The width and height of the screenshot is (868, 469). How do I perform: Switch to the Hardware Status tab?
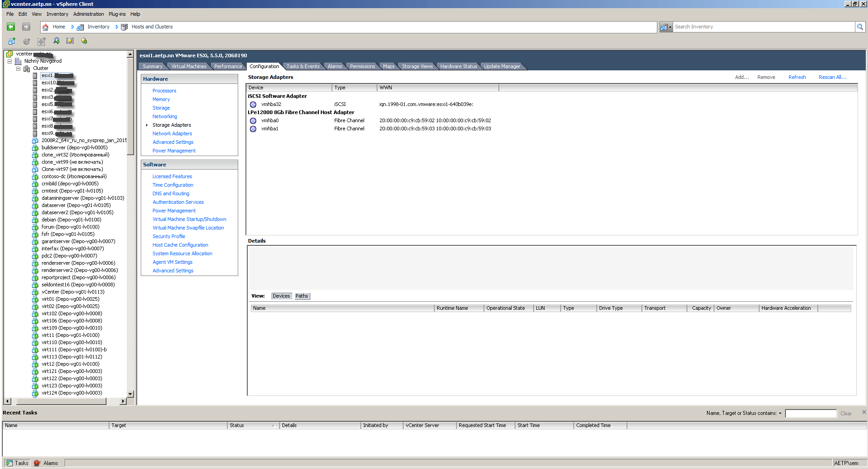click(458, 66)
